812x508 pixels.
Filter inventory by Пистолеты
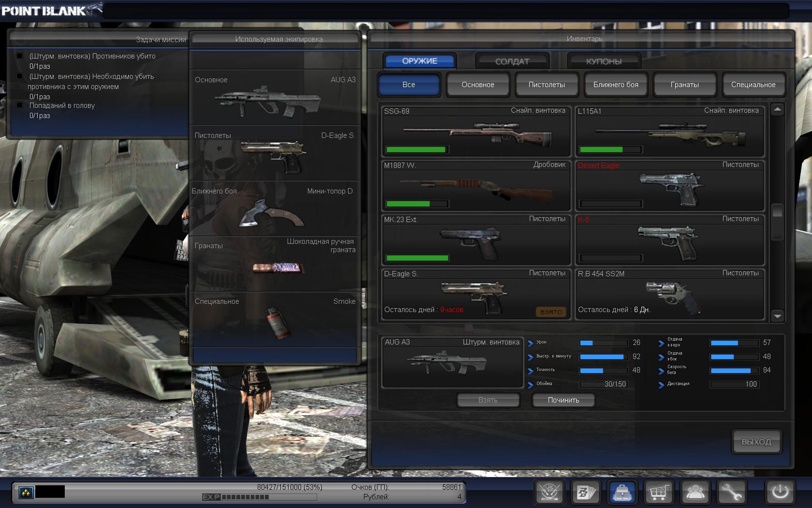[547, 85]
